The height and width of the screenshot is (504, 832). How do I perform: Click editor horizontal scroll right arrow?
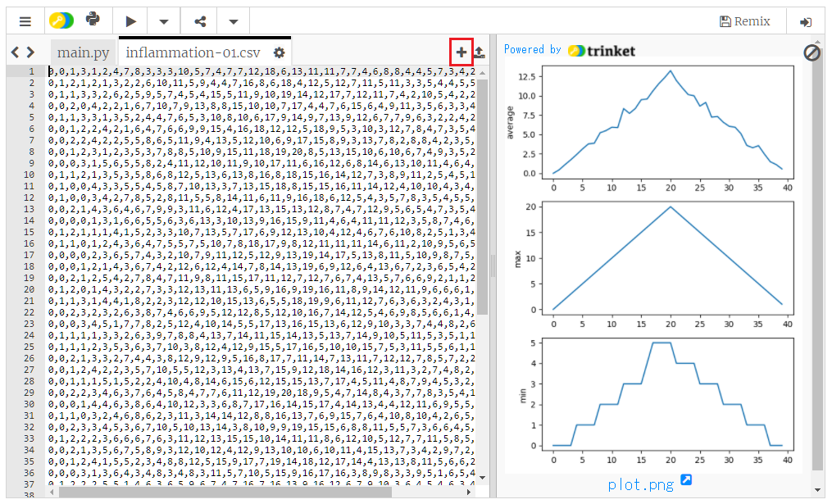(x=469, y=493)
